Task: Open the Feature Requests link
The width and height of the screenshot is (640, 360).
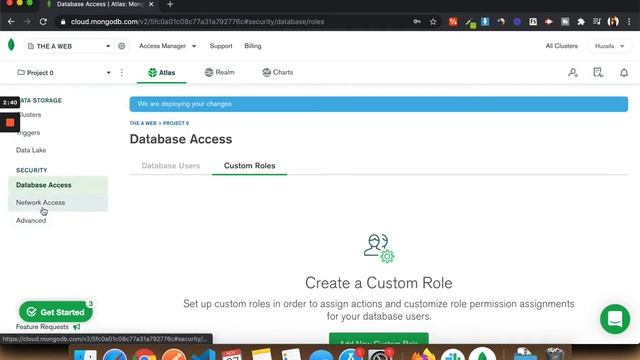Action: (x=48, y=327)
